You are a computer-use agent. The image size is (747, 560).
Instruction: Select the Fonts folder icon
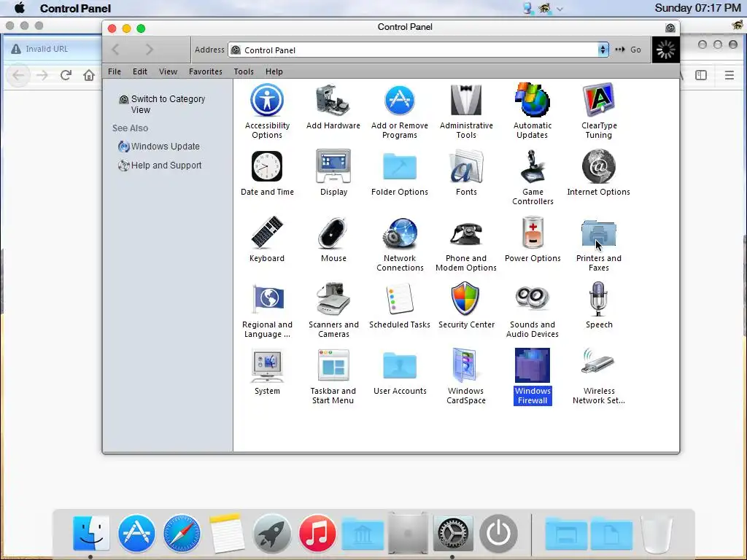click(466, 166)
